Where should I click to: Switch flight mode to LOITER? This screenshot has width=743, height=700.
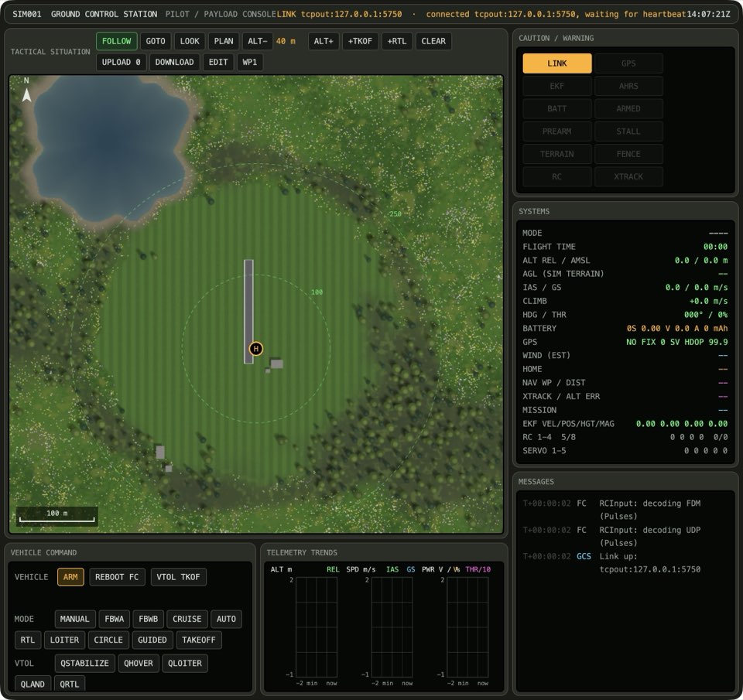(64, 640)
